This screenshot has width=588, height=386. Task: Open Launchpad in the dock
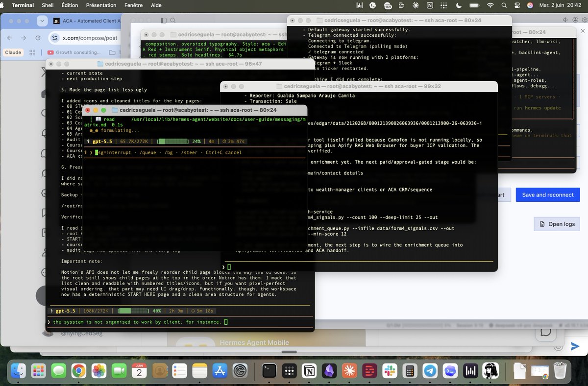click(39, 372)
